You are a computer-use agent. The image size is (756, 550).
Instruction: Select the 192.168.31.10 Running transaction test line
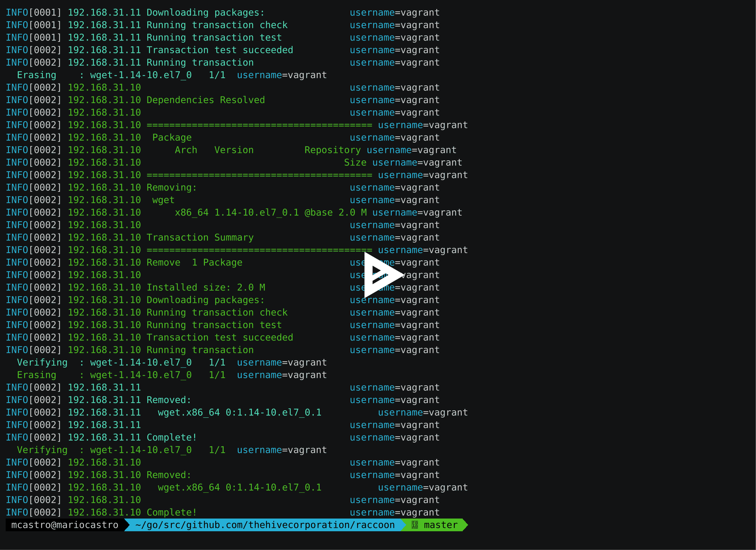(223, 325)
